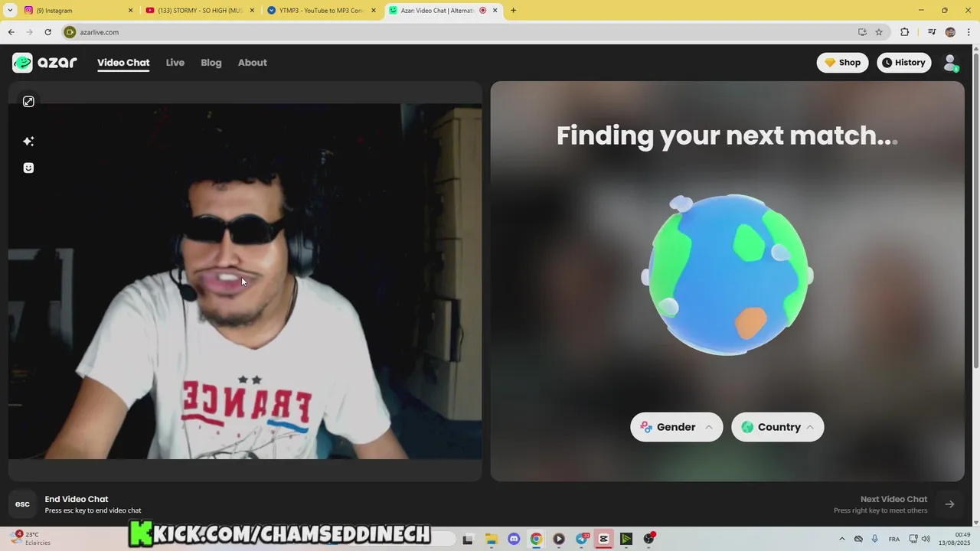The image size is (980, 551).
Task: Open Azar user profile avatar
Action: click(950, 63)
